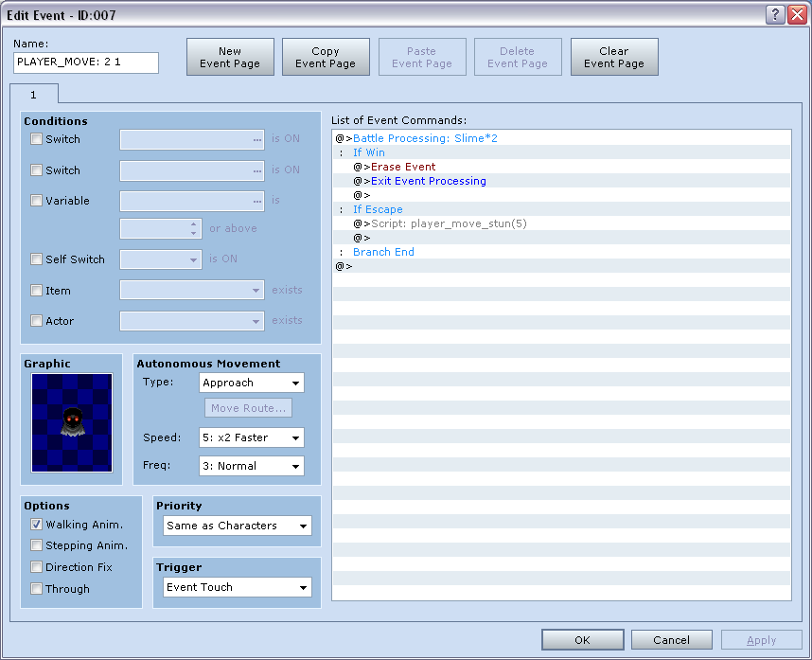The image size is (812, 660).
Task: Check the Self Switch condition
Action: [x=37, y=259]
